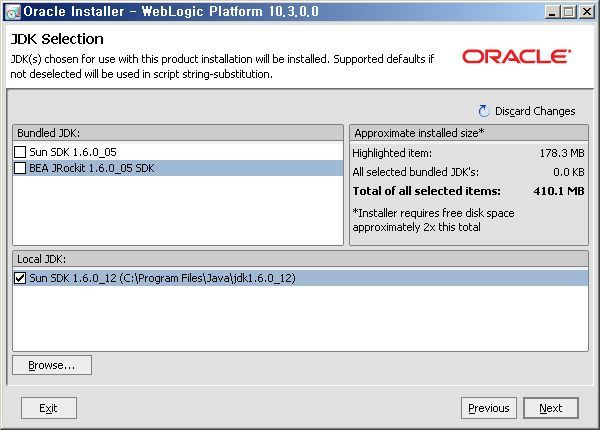Minimize the Oracle Installer window
The width and height of the screenshot is (600, 430).
click(551, 12)
